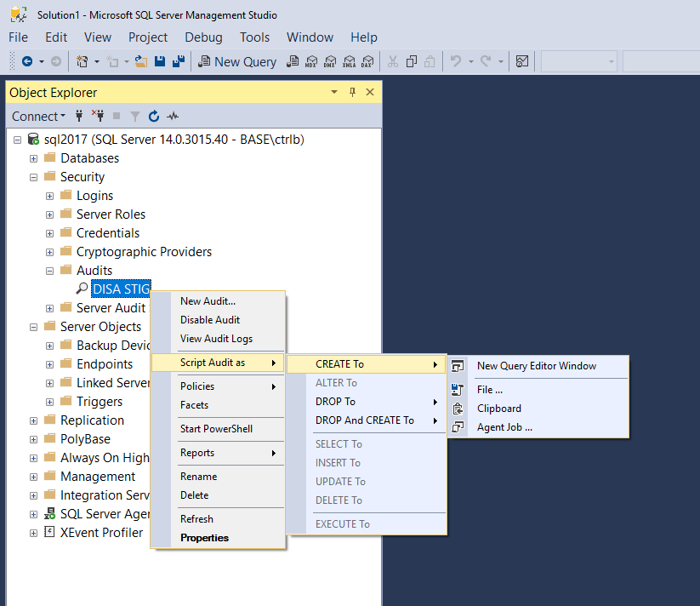Image resolution: width=700 pixels, height=606 pixels.
Task: Click Disable Audit in the context menu
Action: (210, 320)
